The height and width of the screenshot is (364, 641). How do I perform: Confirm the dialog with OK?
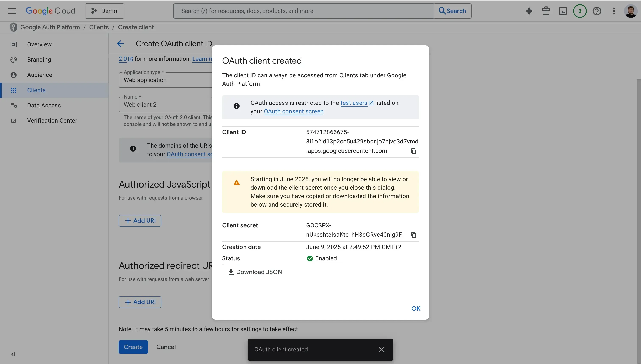pyautogui.click(x=416, y=308)
